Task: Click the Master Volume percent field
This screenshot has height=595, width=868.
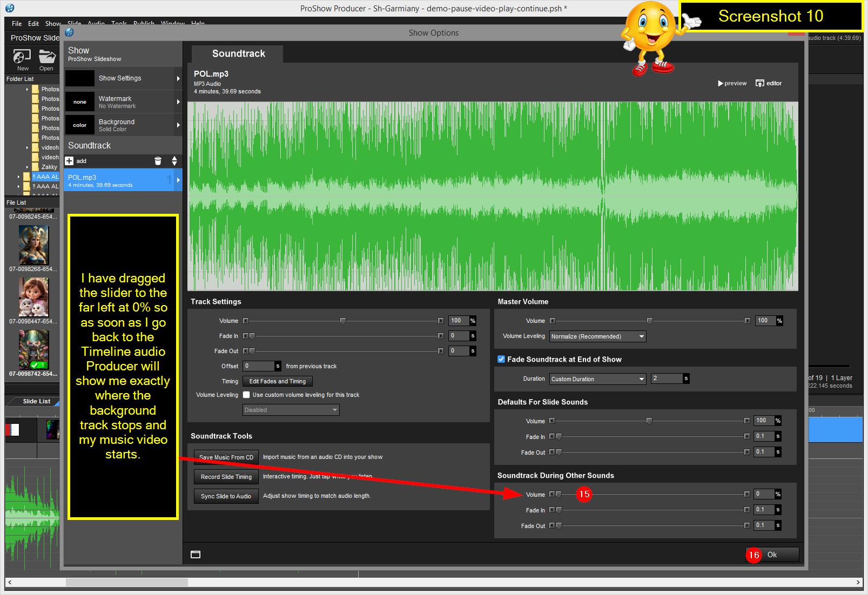Action: [765, 321]
